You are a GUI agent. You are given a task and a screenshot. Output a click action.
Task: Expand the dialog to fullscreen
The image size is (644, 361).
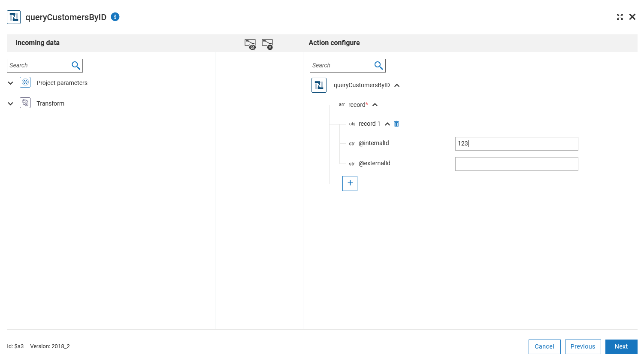[620, 17]
